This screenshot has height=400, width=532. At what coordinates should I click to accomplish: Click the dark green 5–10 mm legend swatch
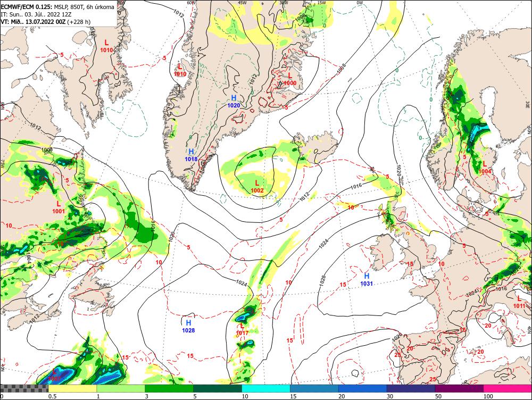point(218,388)
